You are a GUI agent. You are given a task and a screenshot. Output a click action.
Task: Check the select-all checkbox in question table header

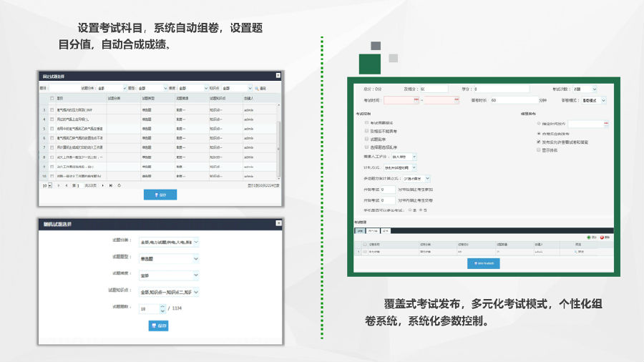[x=52, y=98]
